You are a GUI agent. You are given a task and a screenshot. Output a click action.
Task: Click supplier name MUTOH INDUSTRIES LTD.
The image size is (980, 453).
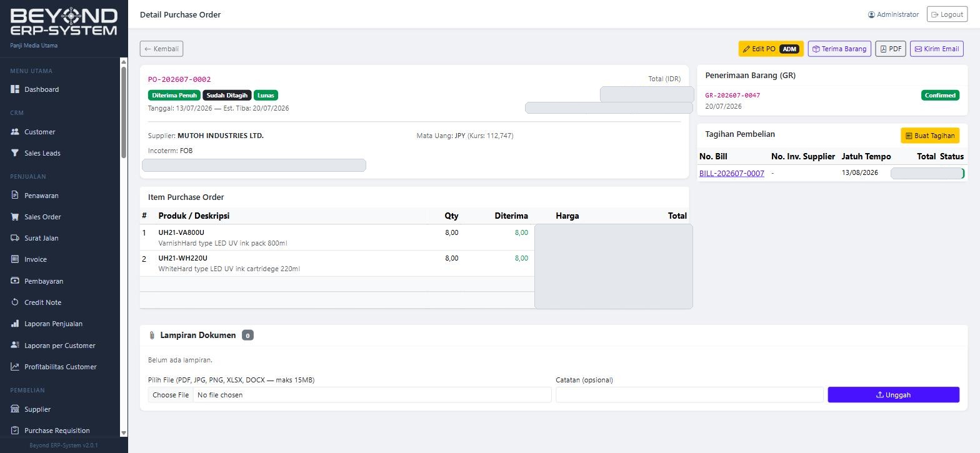221,136
